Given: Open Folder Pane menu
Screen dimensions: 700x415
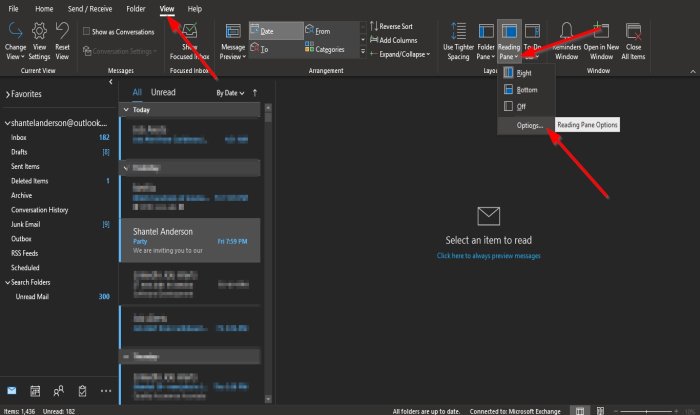Looking at the screenshot, I should pyautogui.click(x=486, y=41).
